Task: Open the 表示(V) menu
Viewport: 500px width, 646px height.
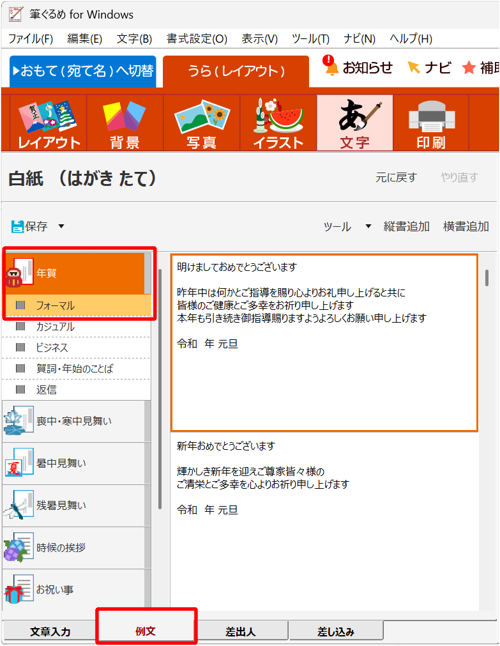Action: click(x=259, y=39)
